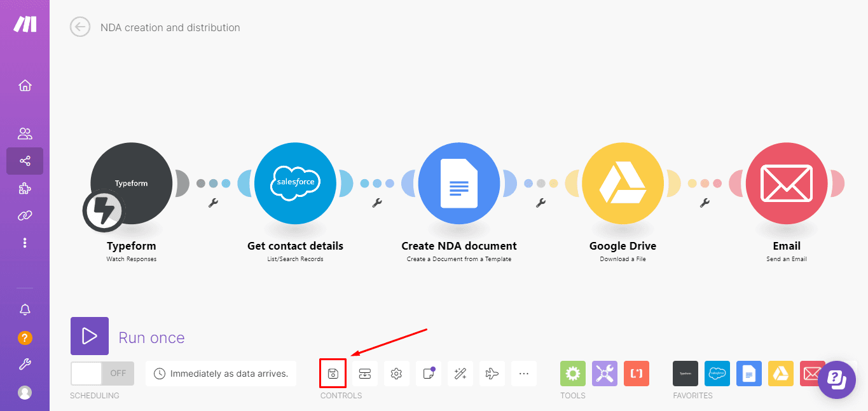The height and width of the screenshot is (411, 868).
Task: Open the sidebar three-dot menu
Action: tap(25, 242)
